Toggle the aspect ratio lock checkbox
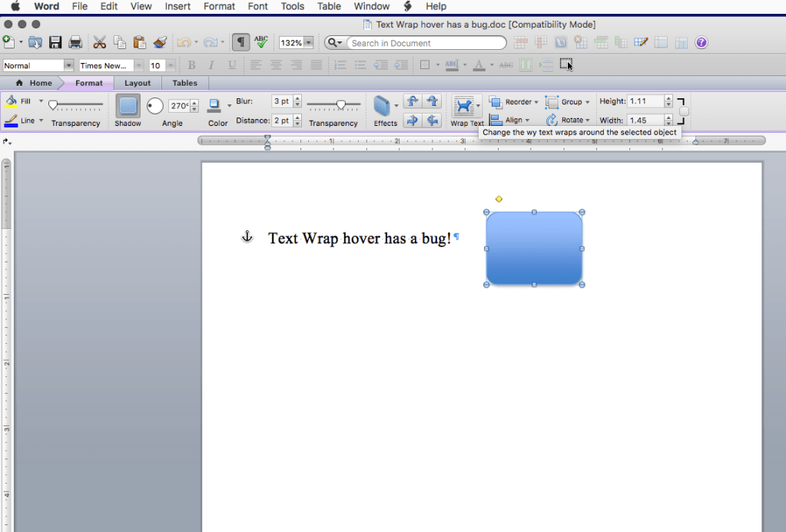786x532 pixels. click(x=684, y=111)
